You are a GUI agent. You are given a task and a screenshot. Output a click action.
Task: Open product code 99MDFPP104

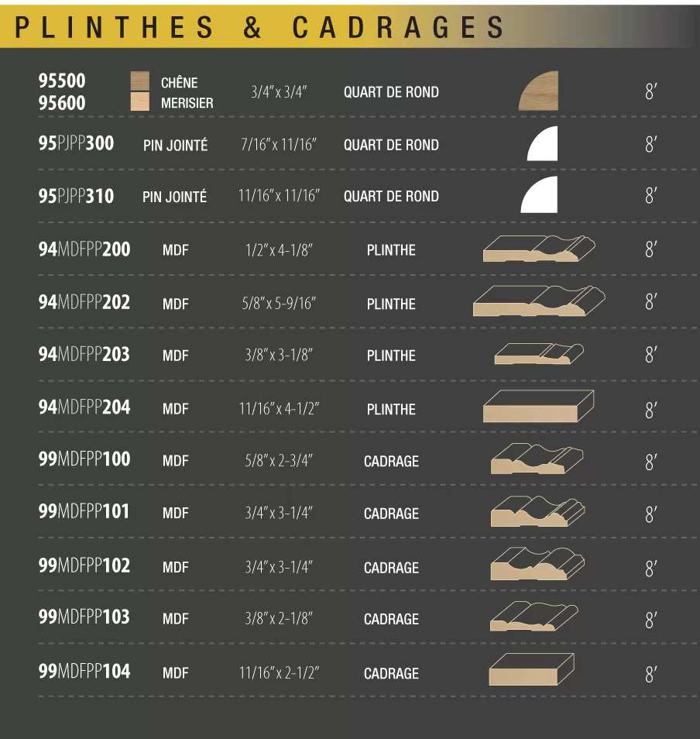tap(84, 672)
